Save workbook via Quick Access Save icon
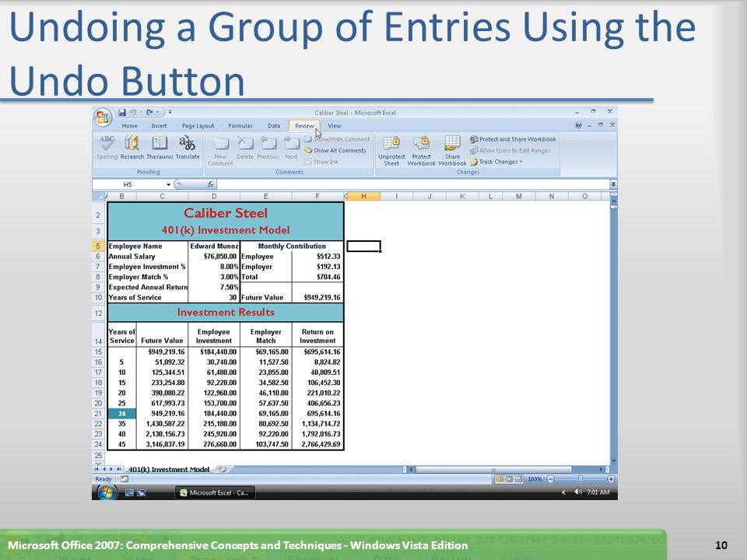 [122, 112]
